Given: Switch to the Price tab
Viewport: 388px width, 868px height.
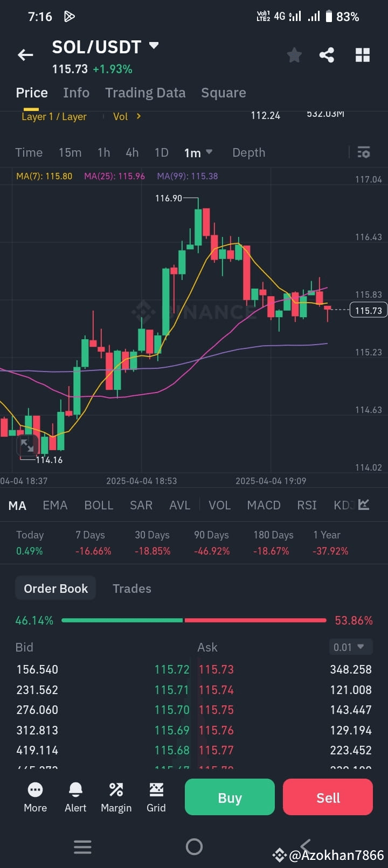Looking at the screenshot, I should (x=32, y=93).
